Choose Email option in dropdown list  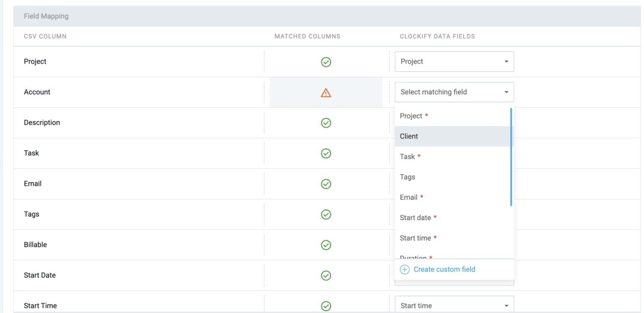click(452, 197)
